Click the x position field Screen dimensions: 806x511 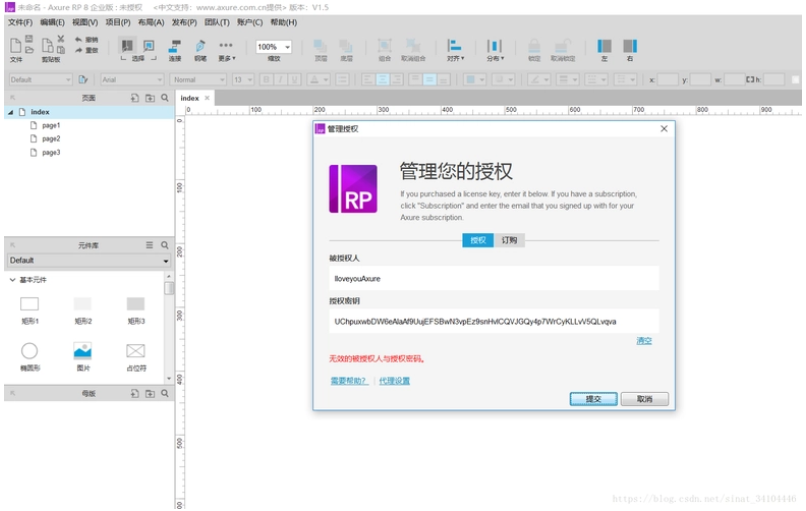668,80
